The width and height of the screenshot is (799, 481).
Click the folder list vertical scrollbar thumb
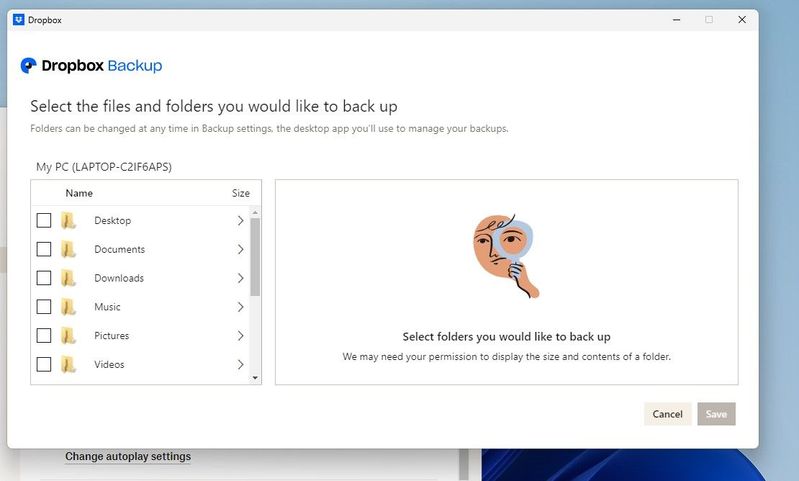pyautogui.click(x=255, y=256)
